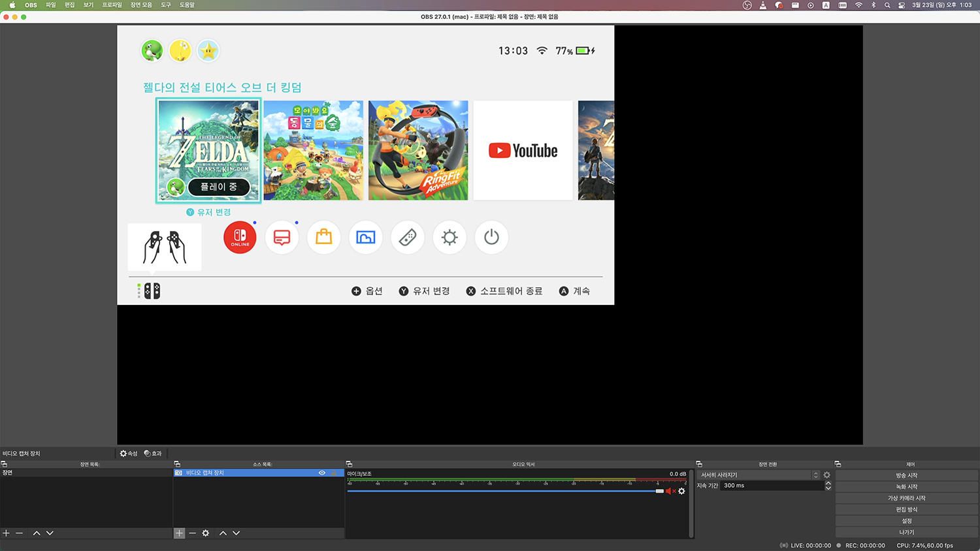Viewport: 980px width, 551px height.
Task: Click the 녹화 시작 button
Action: [907, 486]
